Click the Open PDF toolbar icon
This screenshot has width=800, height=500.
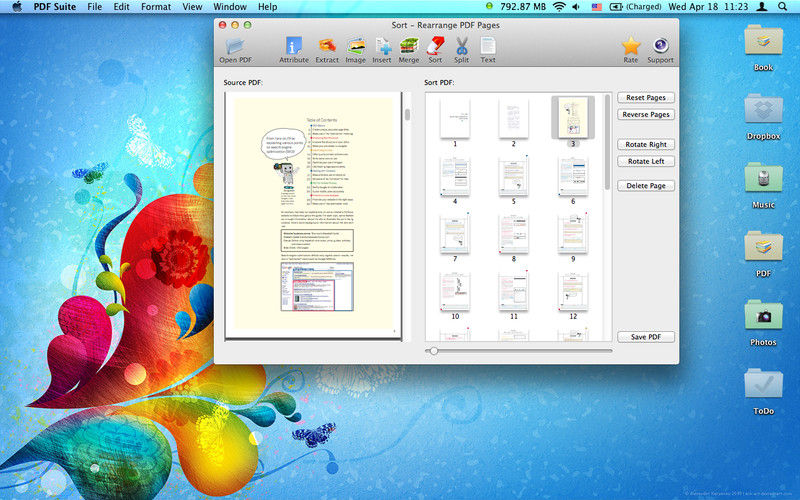[x=235, y=50]
